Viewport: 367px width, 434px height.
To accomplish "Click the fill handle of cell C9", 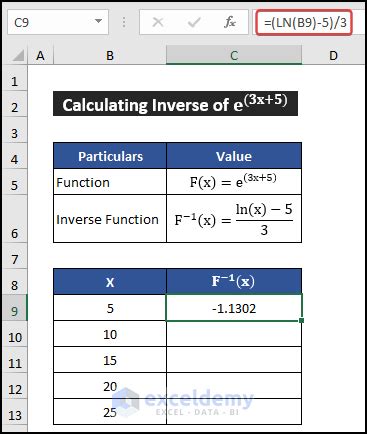I will coord(302,321).
